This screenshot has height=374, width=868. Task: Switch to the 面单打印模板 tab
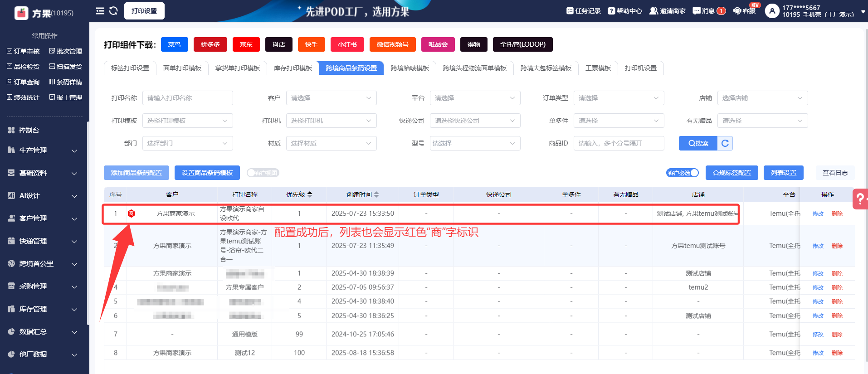182,68
